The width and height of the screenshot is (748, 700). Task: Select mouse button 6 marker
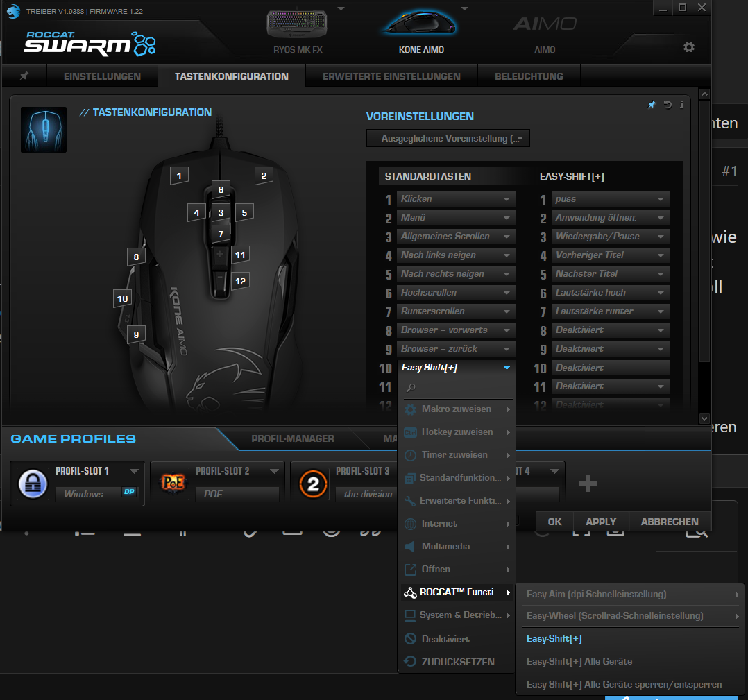[x=221, y=189]
